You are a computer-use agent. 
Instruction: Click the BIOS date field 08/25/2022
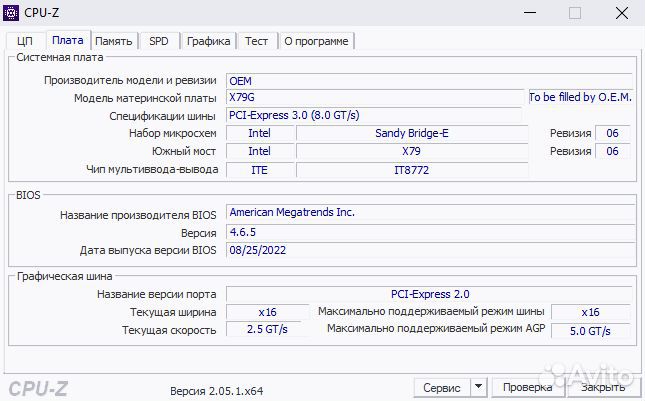click(430, 250)
